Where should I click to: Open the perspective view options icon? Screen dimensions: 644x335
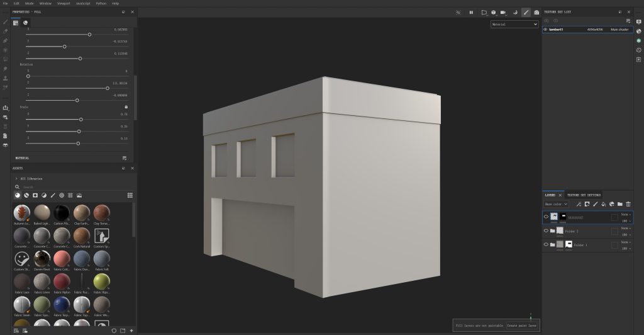coord(484,13)
